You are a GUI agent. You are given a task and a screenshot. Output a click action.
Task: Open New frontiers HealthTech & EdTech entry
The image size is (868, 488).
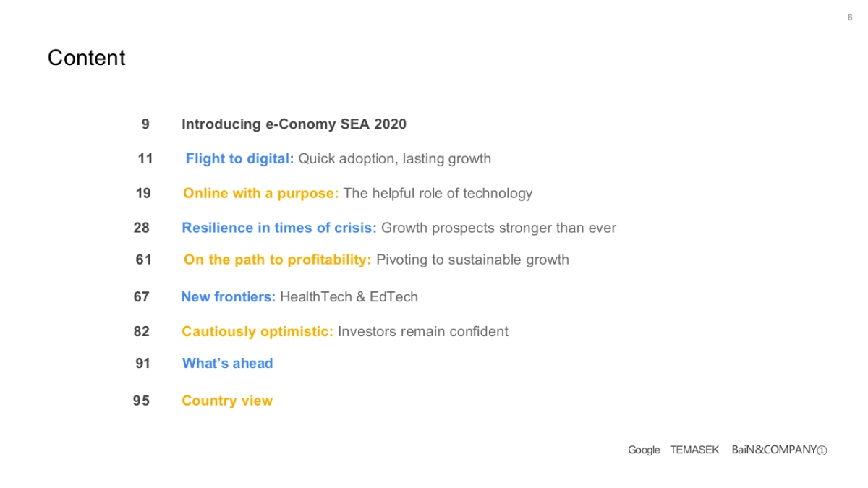pyautogui.click(x=299, y=297)
